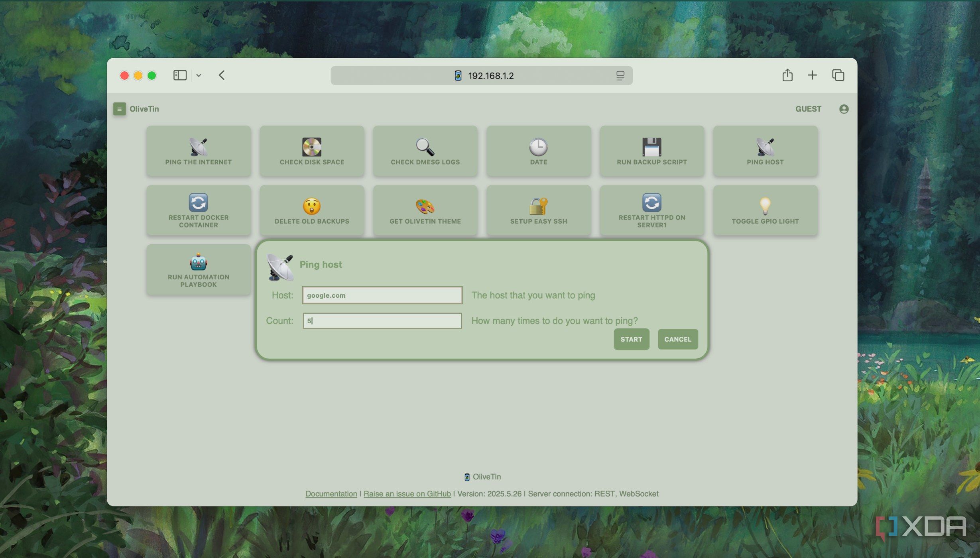The image size is (980, 558).
Task: Click the 192.168.1.2 address bar
Action: pyautogui.click(x=481, y=75)
